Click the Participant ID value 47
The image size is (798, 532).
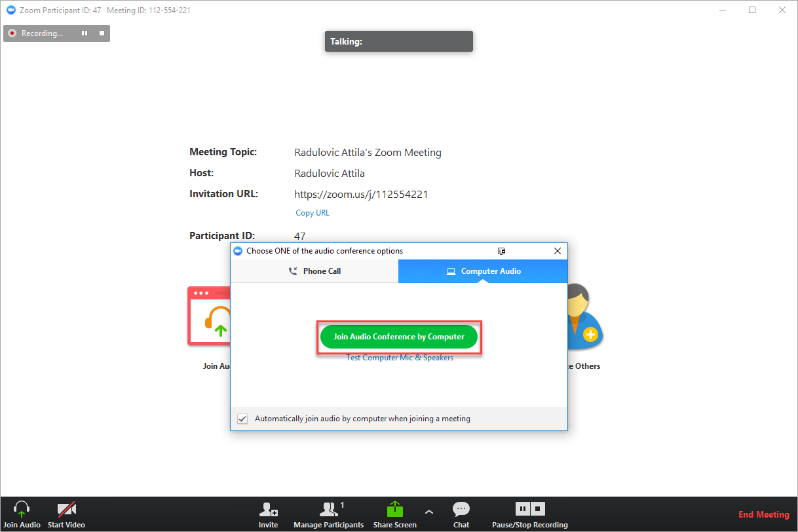point(300,237)
